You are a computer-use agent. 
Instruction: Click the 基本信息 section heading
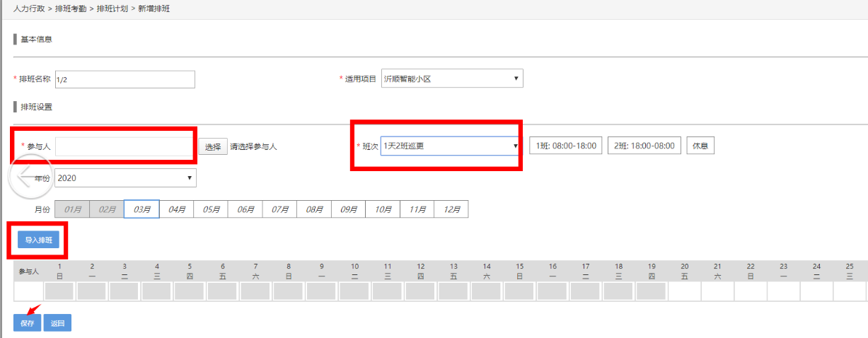point(36,39)
